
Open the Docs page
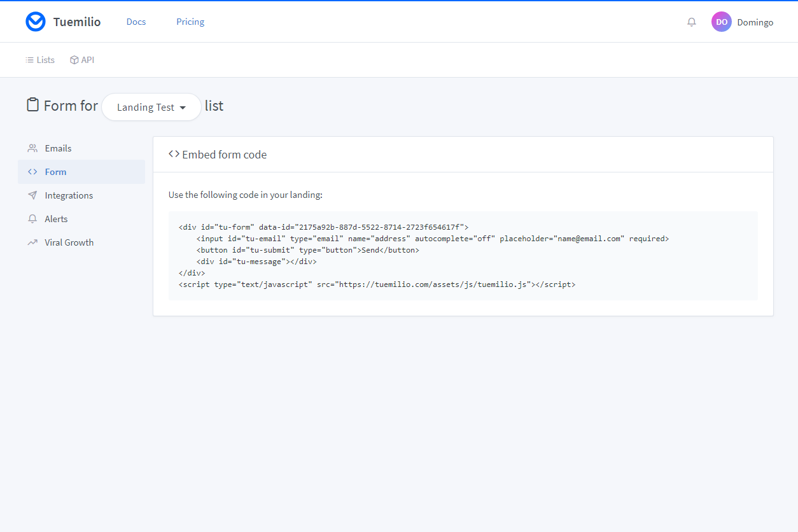(136, 21)
